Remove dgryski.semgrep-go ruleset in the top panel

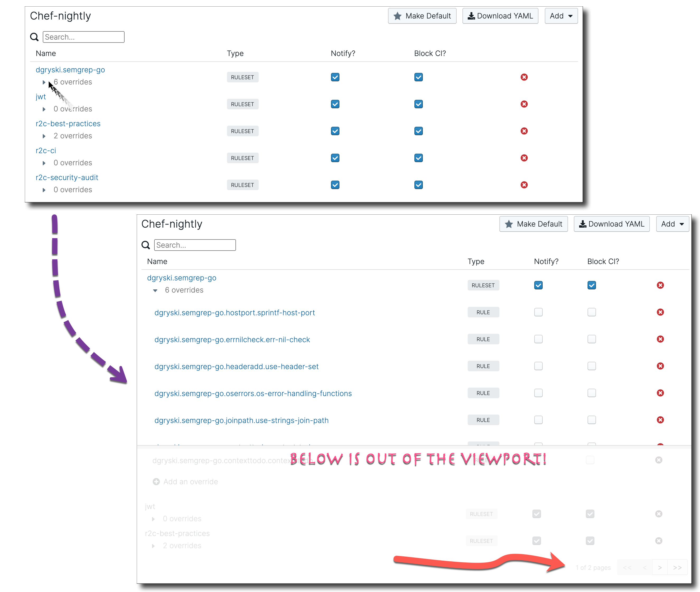[524, 77]
